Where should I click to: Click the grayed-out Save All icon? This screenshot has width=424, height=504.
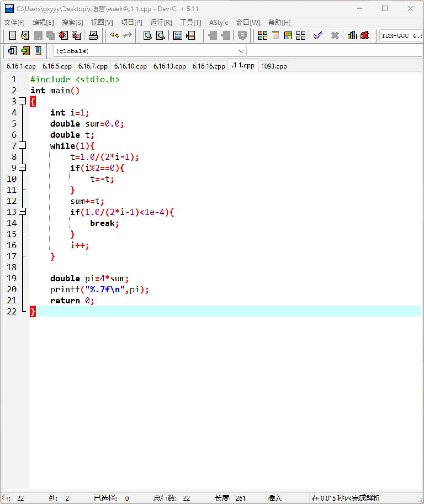pos(51,35)
